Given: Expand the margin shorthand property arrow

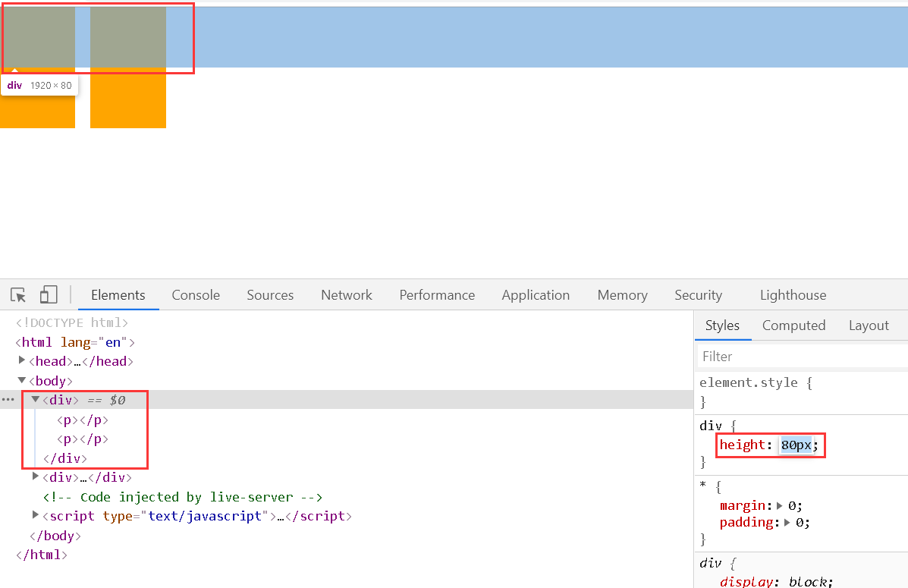Looking at the screenshot, I should [x=780, y=506].
